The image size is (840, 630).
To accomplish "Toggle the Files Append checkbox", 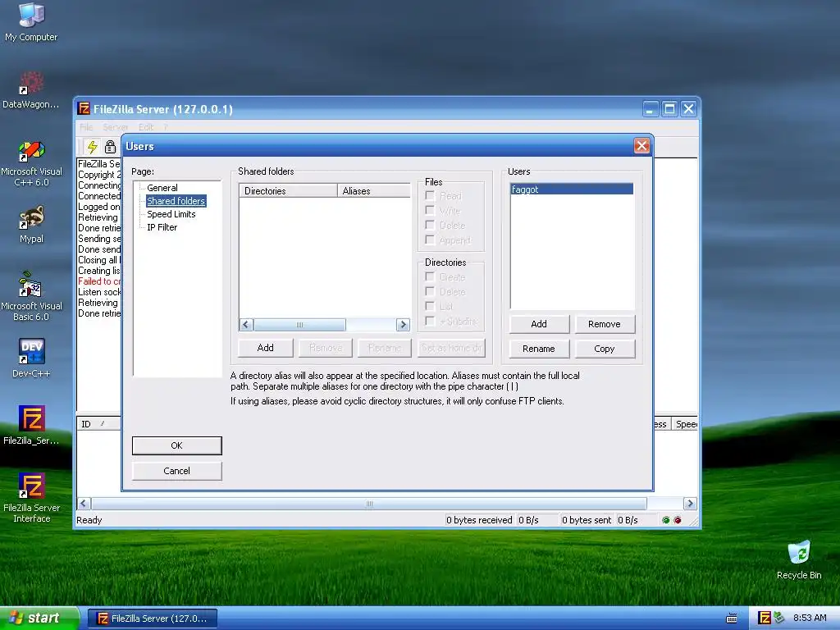I will tap(430, 240).
